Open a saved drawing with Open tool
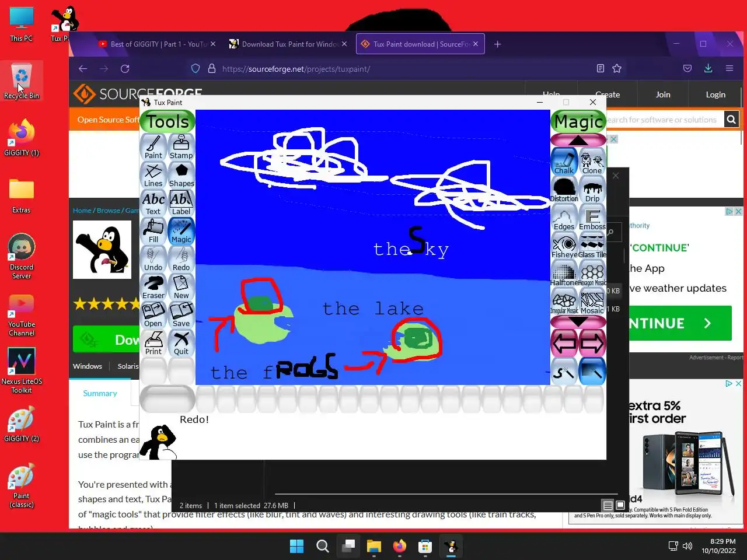 pos(153,315)
